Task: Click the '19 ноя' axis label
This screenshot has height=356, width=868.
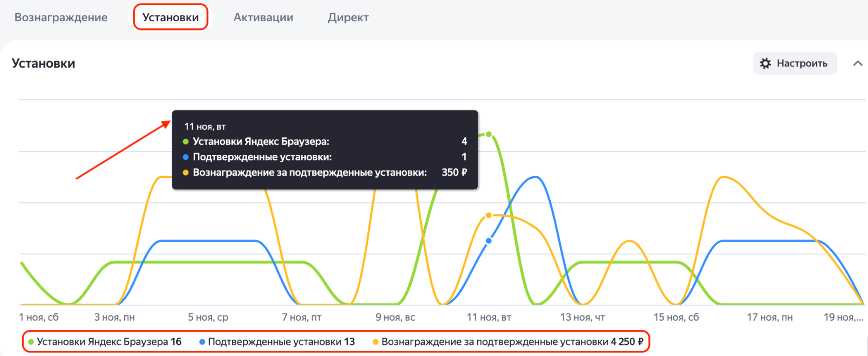Action: (x=843, y=317)
